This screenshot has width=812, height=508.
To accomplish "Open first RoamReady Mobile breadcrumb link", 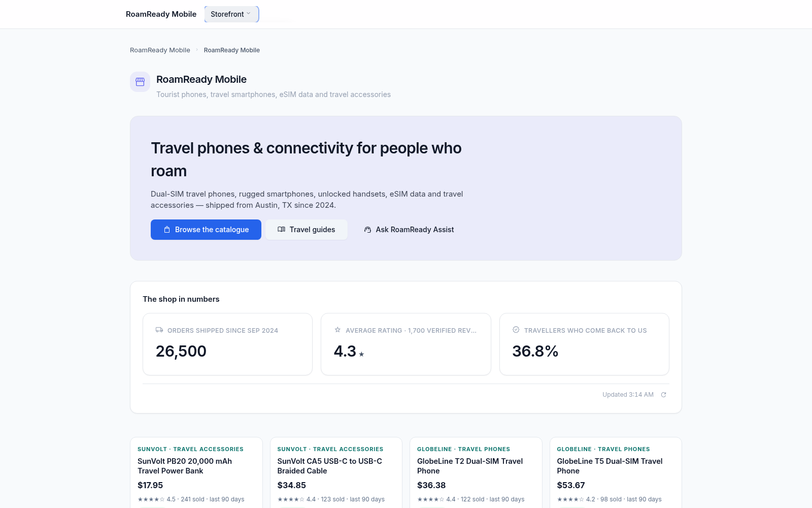I will tap(160, 50).
